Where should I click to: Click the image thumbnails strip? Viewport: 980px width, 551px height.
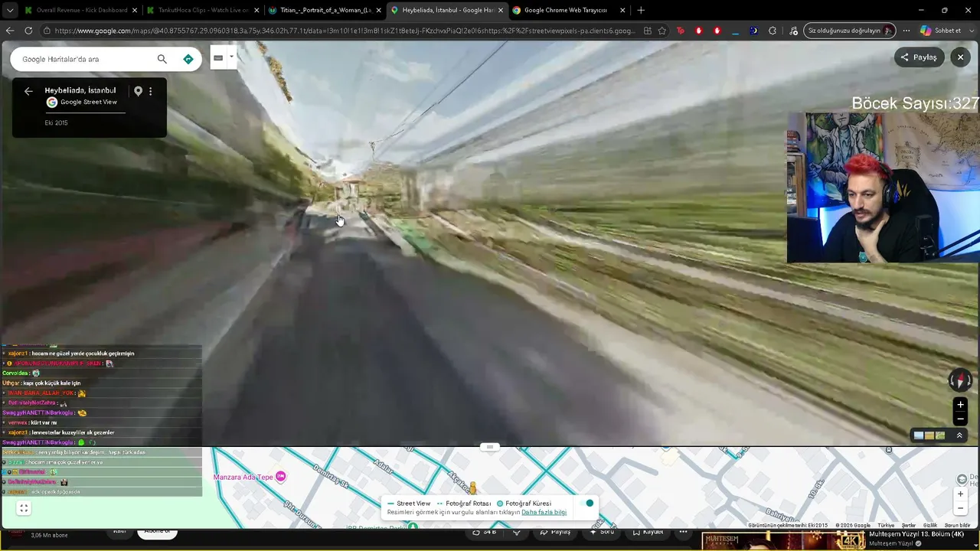929,435
